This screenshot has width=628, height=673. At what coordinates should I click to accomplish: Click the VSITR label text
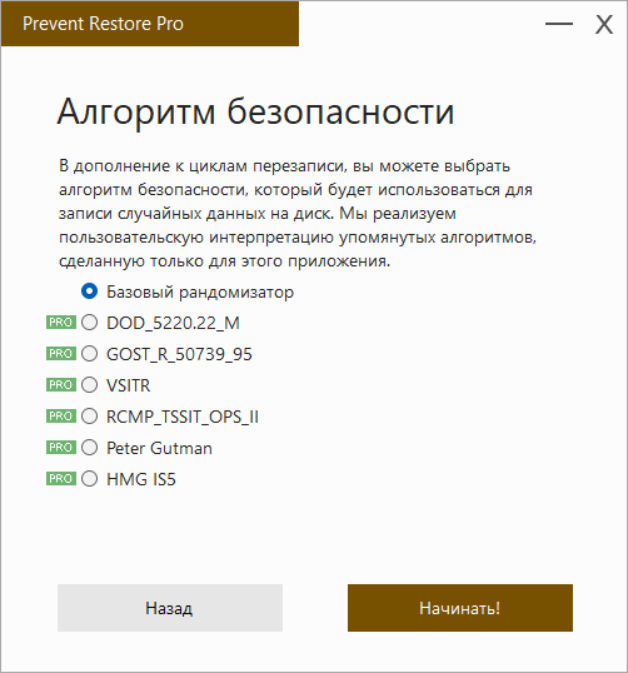pyautogui.click(x=128, y=385)
